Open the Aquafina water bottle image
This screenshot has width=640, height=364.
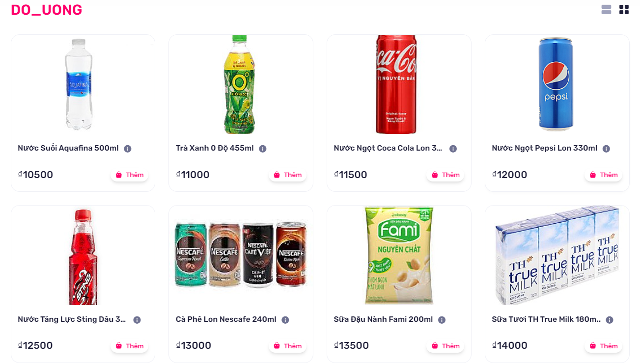79,84
